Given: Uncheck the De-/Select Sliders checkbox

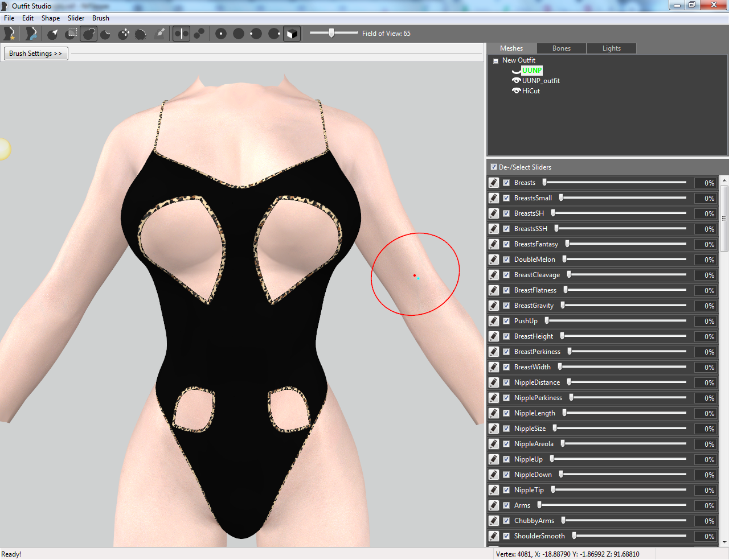Looking at the screenshot, I should pyautogui.click(x=494, y=167).
